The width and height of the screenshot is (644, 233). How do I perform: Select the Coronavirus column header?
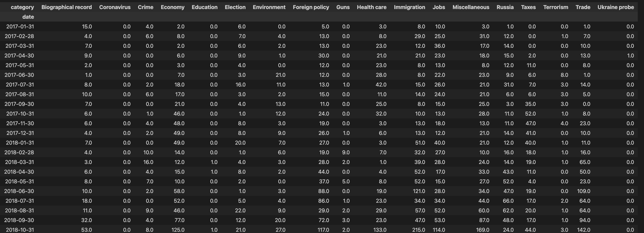pyautogui.click(x=115, y=7)
